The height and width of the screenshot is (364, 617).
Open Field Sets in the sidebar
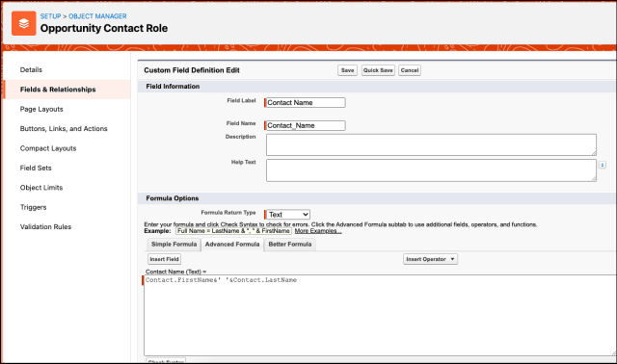click(36, 168)
